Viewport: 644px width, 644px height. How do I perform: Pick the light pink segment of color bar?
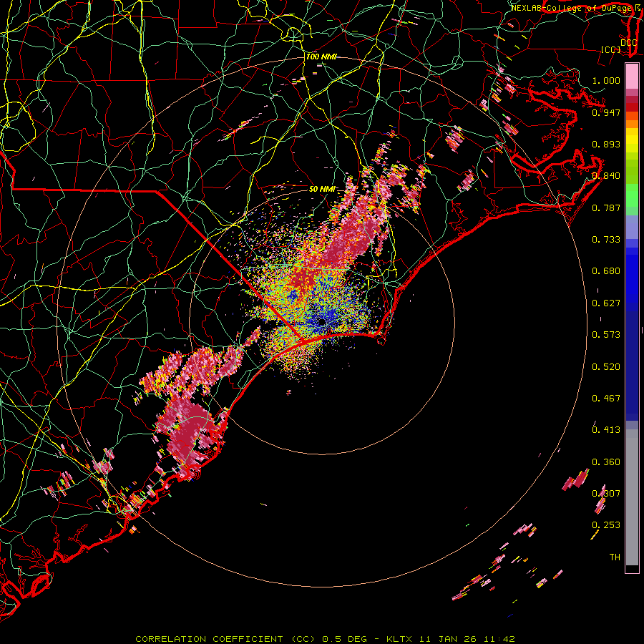pos(632,77)
